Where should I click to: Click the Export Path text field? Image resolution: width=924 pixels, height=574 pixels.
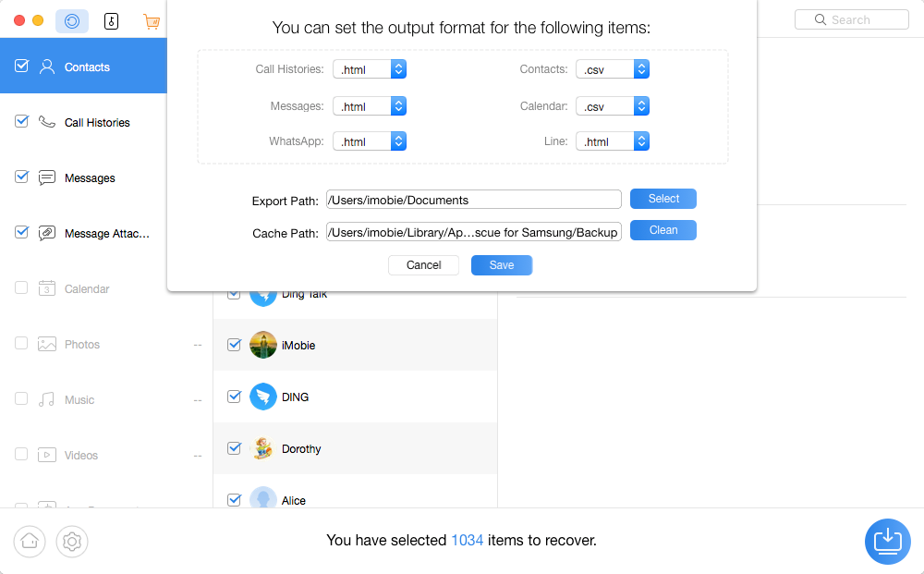473,200
